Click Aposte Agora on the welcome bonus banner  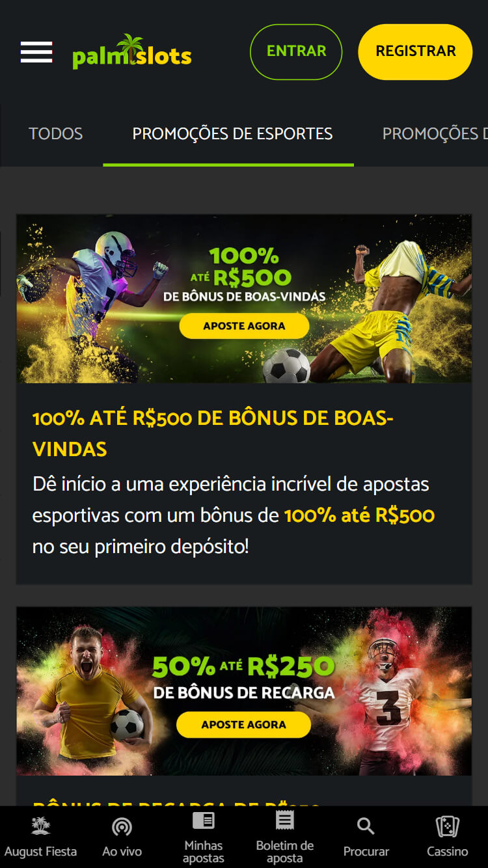(x=244, y=326)
